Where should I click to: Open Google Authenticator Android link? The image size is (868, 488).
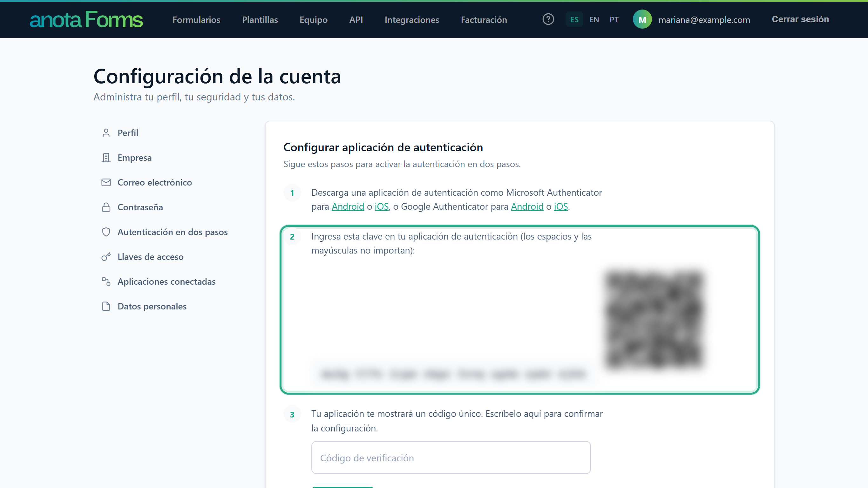527,206
